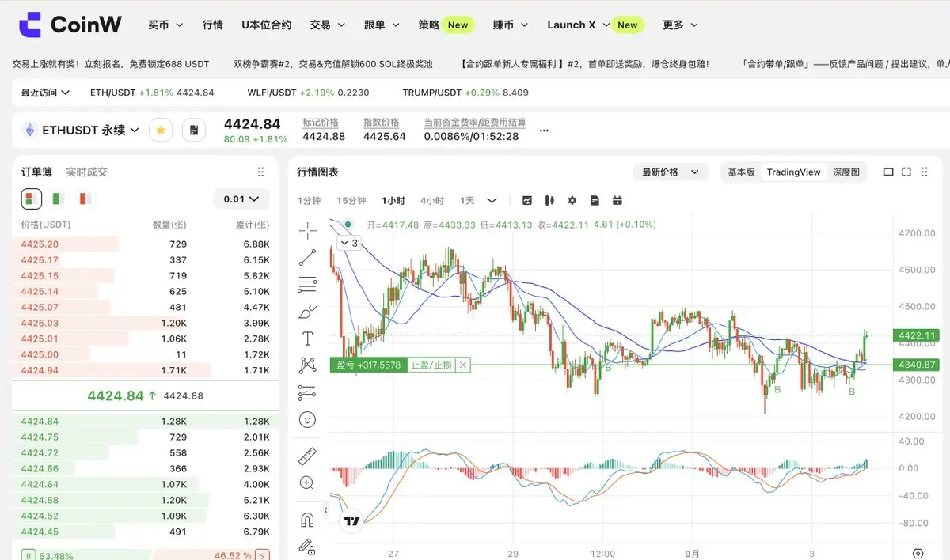Switch to the 订单簿 tab
The height and width of the screenshot is (560, 950).
pos(36,172)
